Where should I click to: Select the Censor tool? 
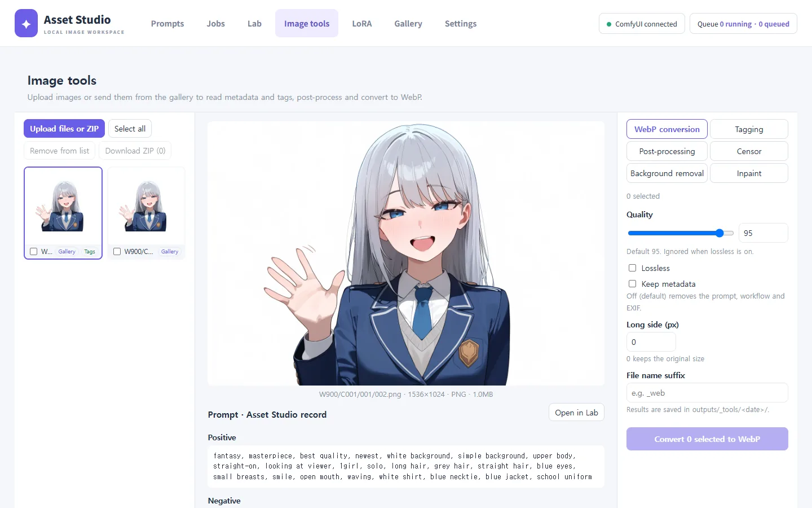749,151
